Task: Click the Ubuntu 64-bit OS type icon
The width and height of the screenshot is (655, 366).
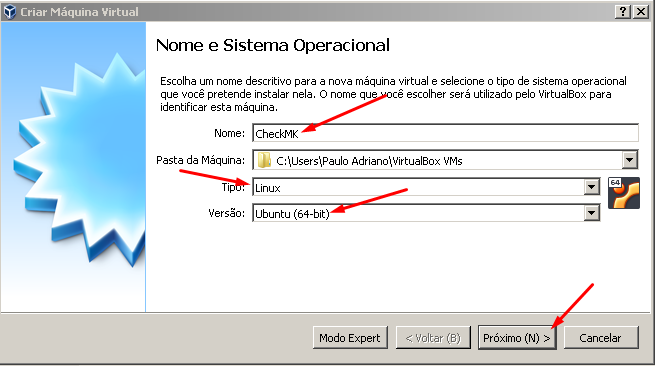Action: click(624, 193)
